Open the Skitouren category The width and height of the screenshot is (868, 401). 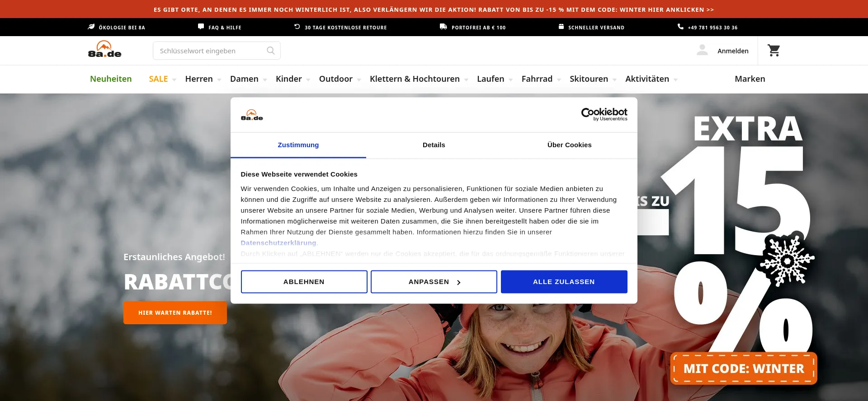click(589, 79)
